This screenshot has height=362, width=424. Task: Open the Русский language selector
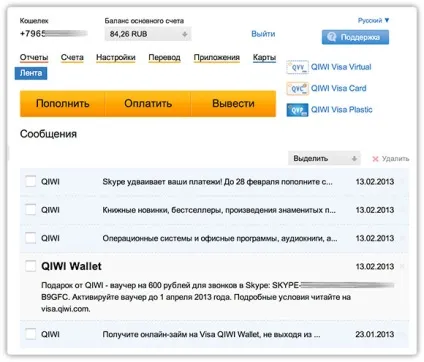point(373,20)
